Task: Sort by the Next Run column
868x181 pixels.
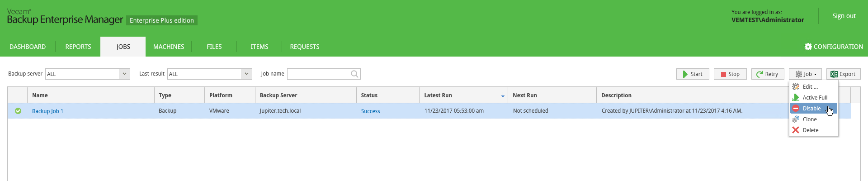Action: (x=552, y=95)
